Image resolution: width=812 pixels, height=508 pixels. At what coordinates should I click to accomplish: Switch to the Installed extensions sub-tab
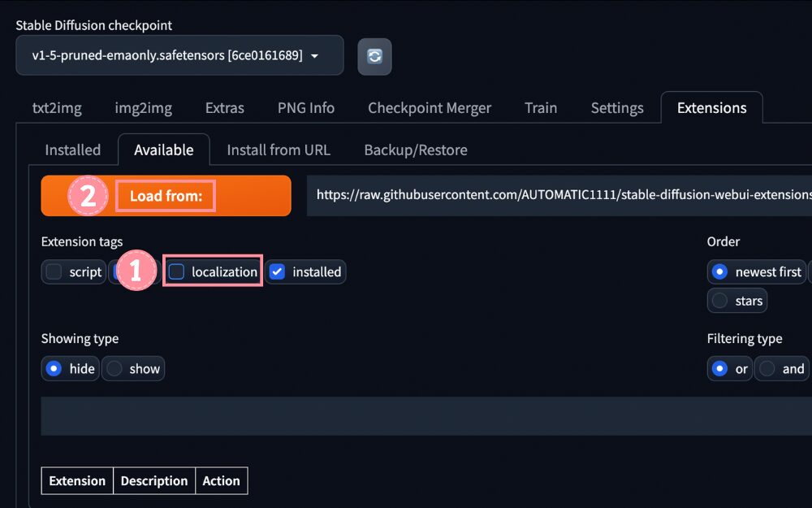pos(73,150)
